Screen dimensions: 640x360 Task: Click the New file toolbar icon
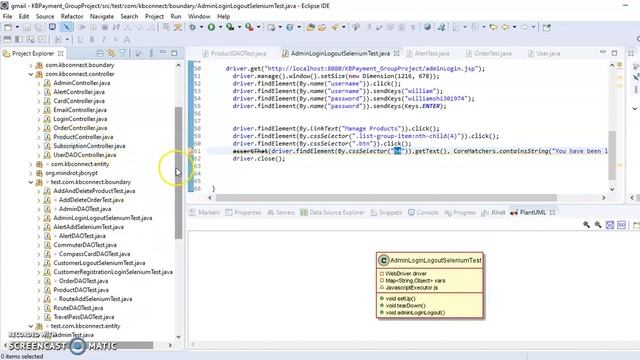8,27
